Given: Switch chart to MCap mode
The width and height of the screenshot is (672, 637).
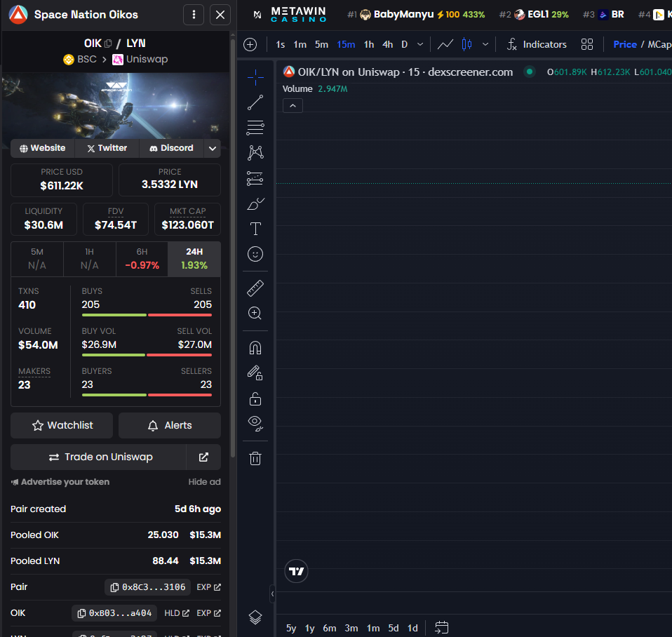Looking at the screenshot, I should tap(659, 45).
